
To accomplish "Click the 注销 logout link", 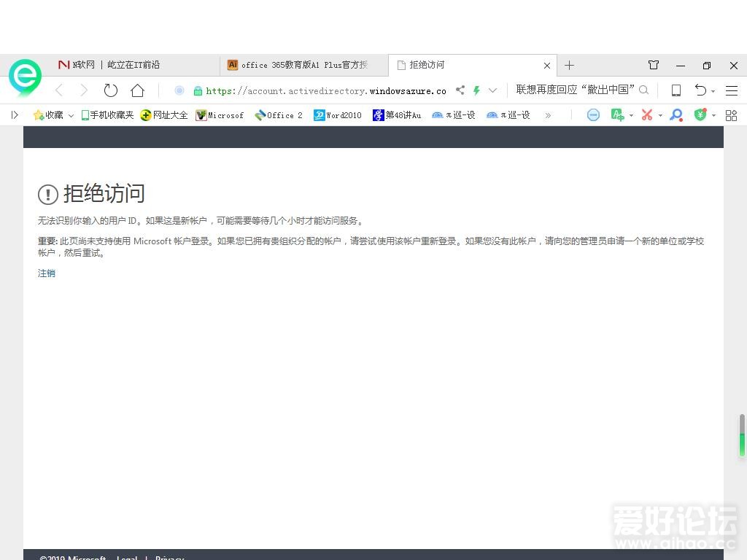I will coord(46,273).
